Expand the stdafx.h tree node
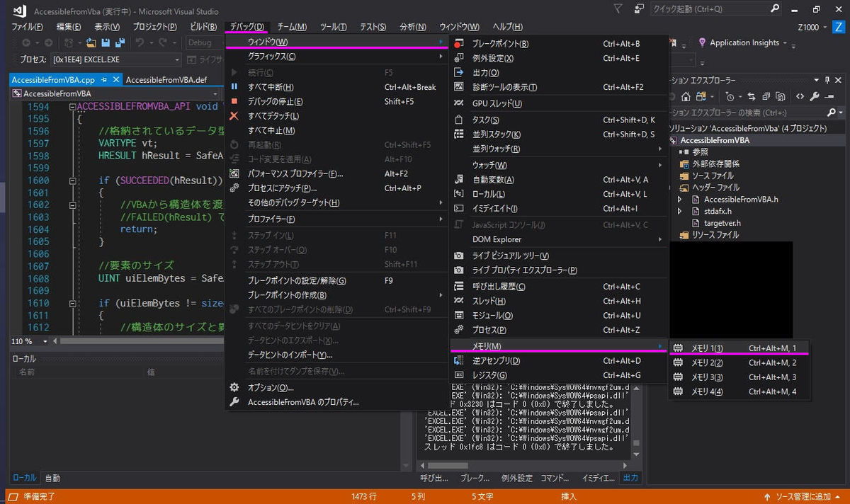 pos(680,211)
